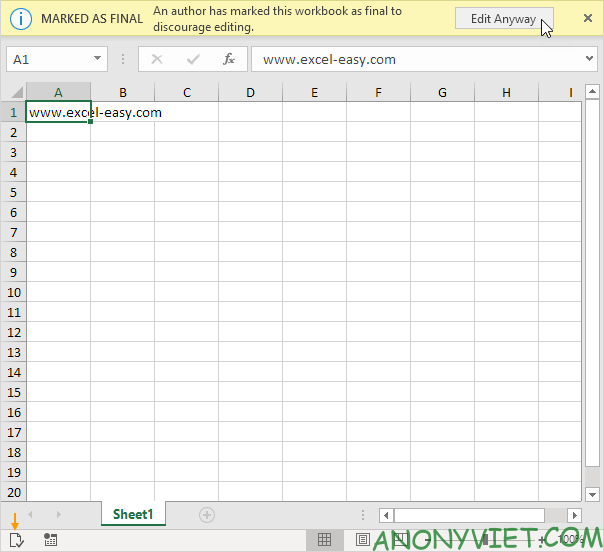Add a new sheet with the plus icon
The image size is (604, 552).
click(207, 514)
